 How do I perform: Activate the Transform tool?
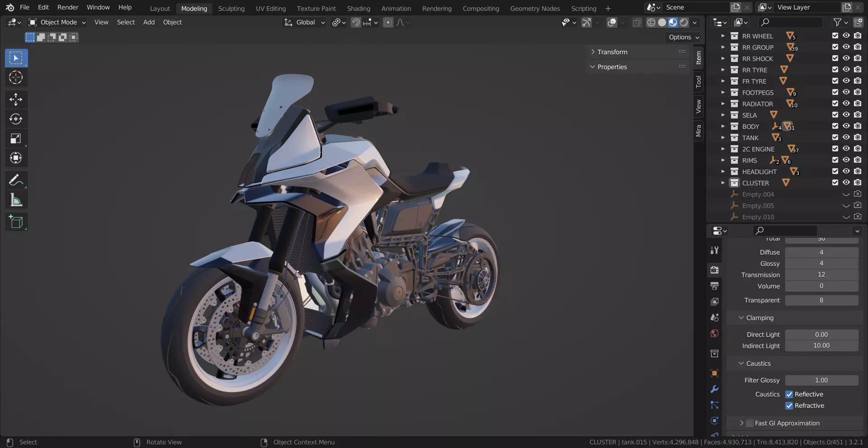[16, 158]
